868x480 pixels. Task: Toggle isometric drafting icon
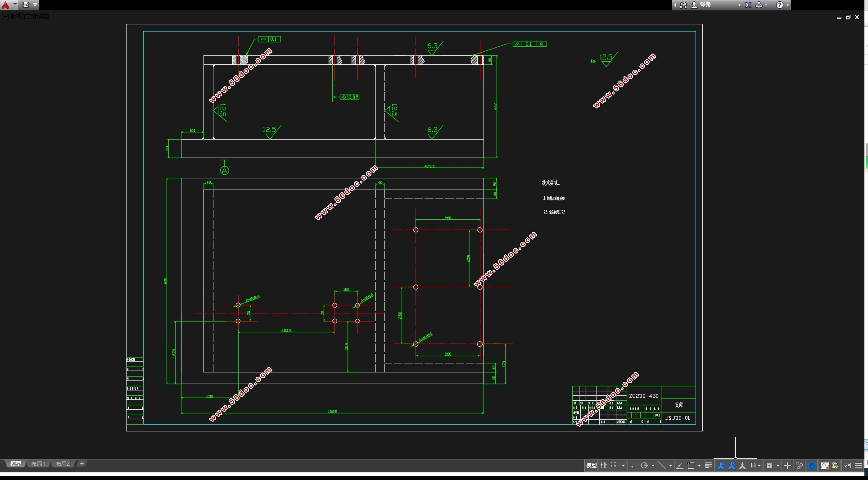tap(662, 466)
